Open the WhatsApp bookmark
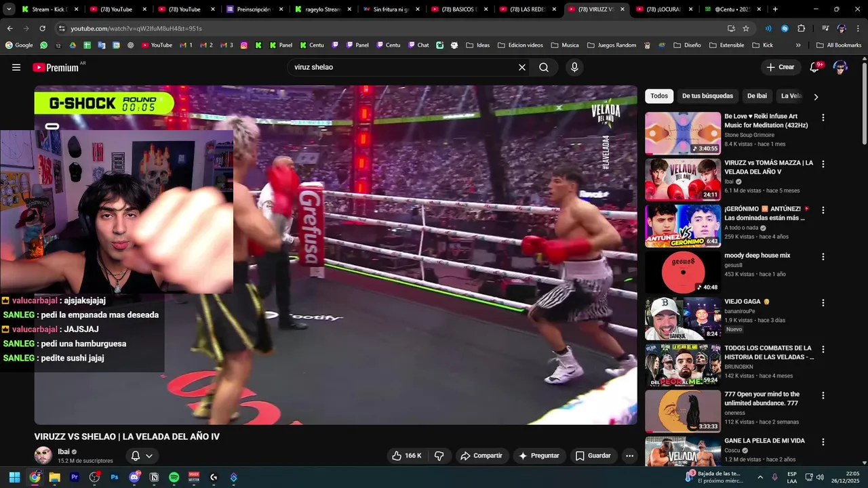Viewport: 868px width, 488px height. click(x=44, y=45)
